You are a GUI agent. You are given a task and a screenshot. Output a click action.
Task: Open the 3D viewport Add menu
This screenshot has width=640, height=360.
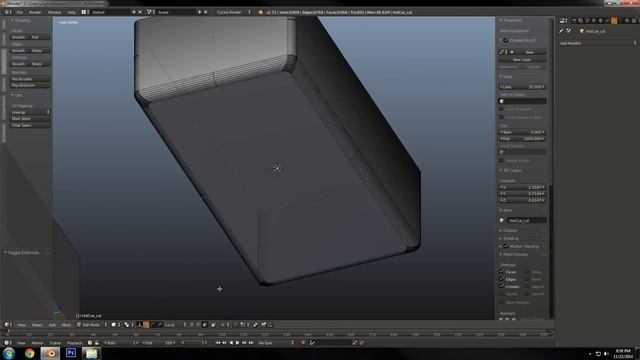click(x=52, y=325)
